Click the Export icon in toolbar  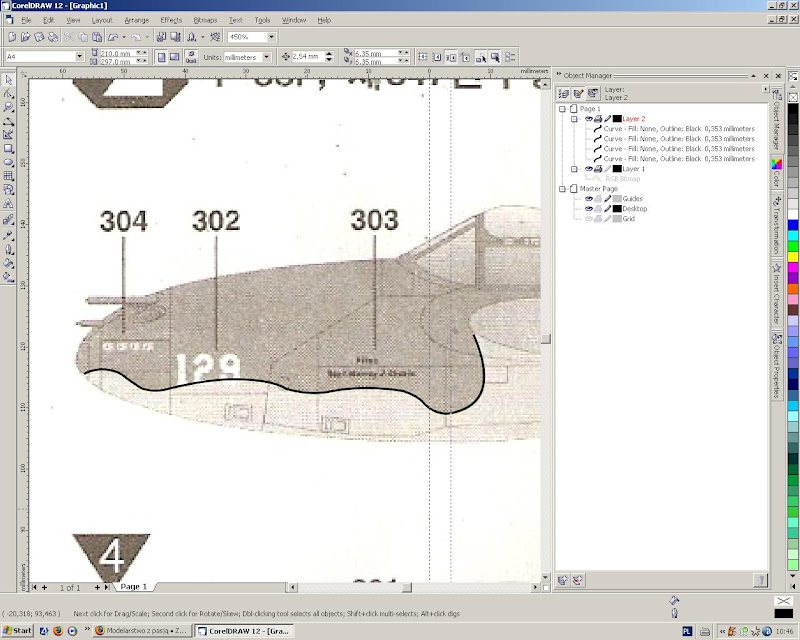(175, 37)
